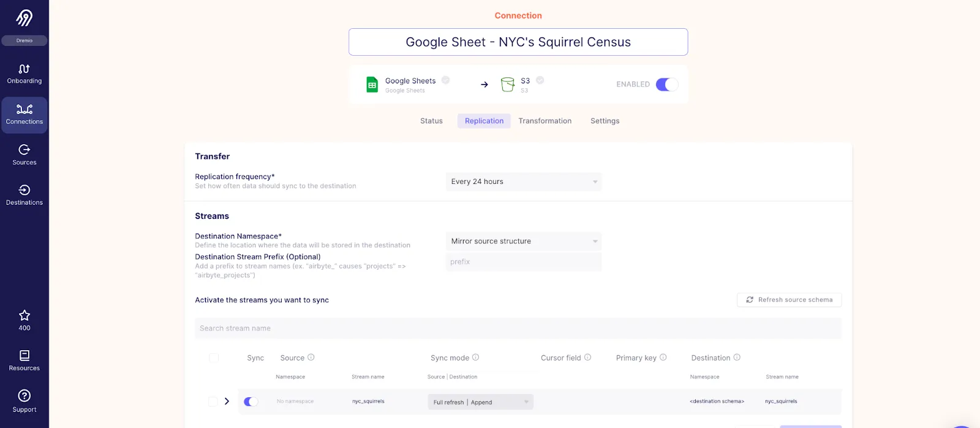
Task: Open the Full refresh | Append sync mode dropdown
Action: click(x=480, y=402)
